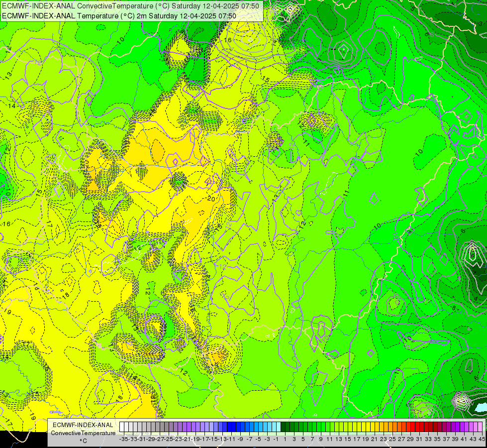Click the legend value 3

click(294, 439)
